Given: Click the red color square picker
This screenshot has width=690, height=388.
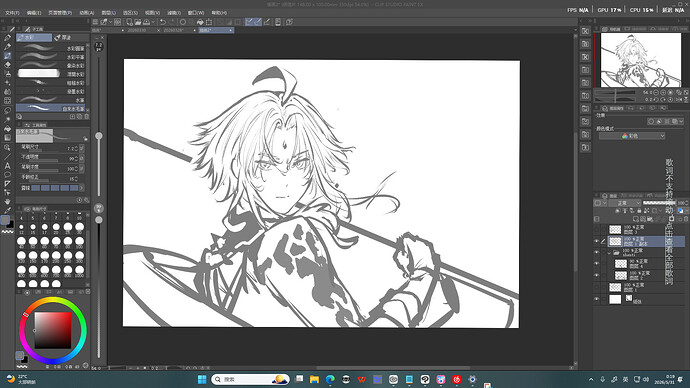Looking at the screenshot, I should pos(53,330).
